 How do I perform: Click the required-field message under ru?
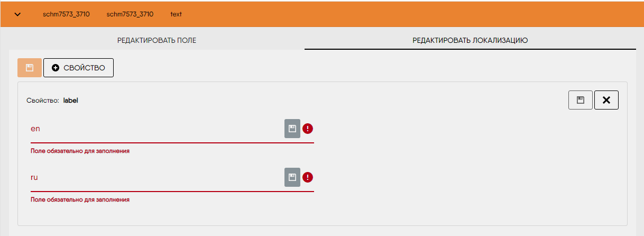[x=80, y=199]
